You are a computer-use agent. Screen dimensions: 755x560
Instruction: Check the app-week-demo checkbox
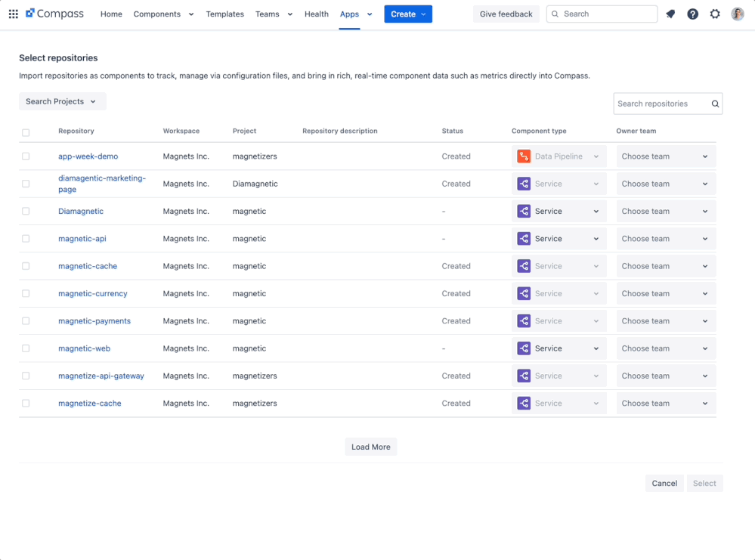[26, 156]
